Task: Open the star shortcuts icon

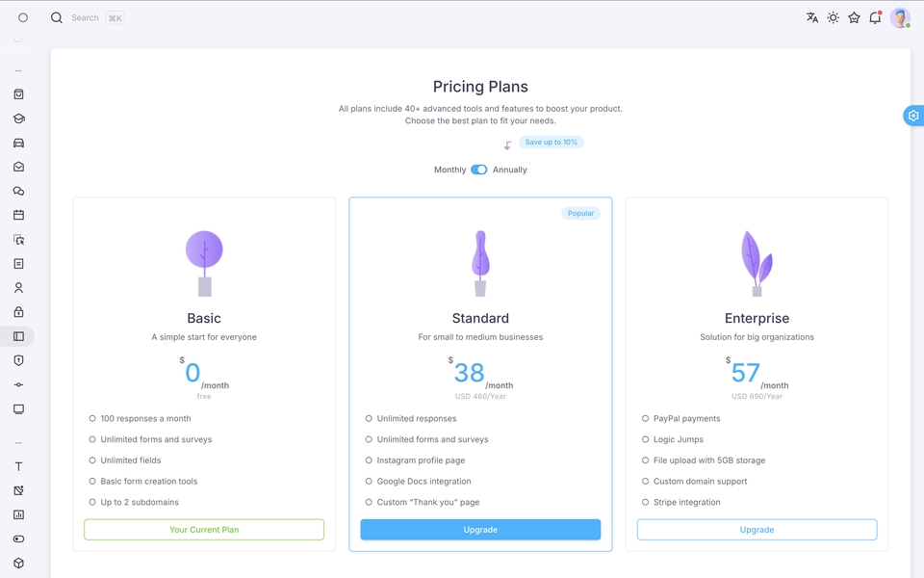Action: pos(854,17)
